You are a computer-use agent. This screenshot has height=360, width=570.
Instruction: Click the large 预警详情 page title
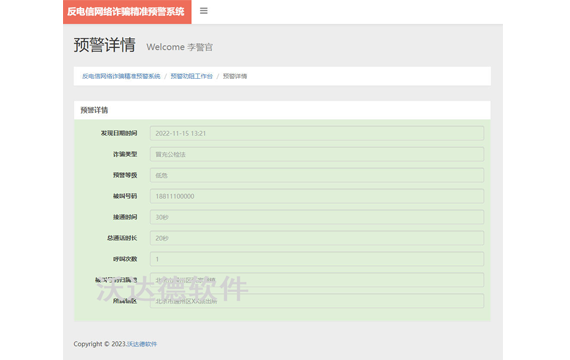point(105,45)
